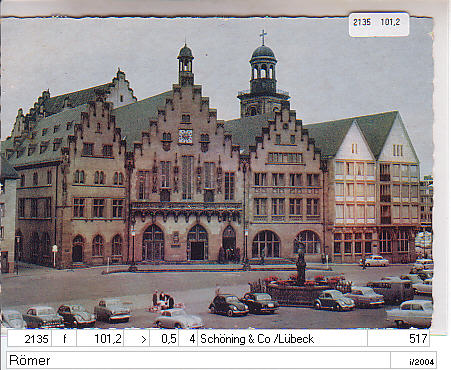Click the cross atop the church tower

tap(263, 37)
